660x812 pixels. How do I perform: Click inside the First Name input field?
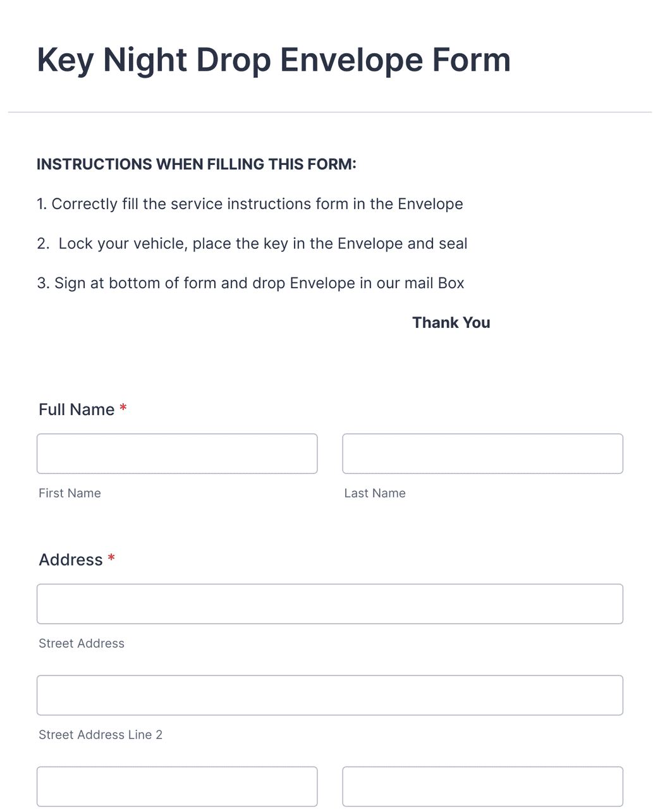(177, 453)
